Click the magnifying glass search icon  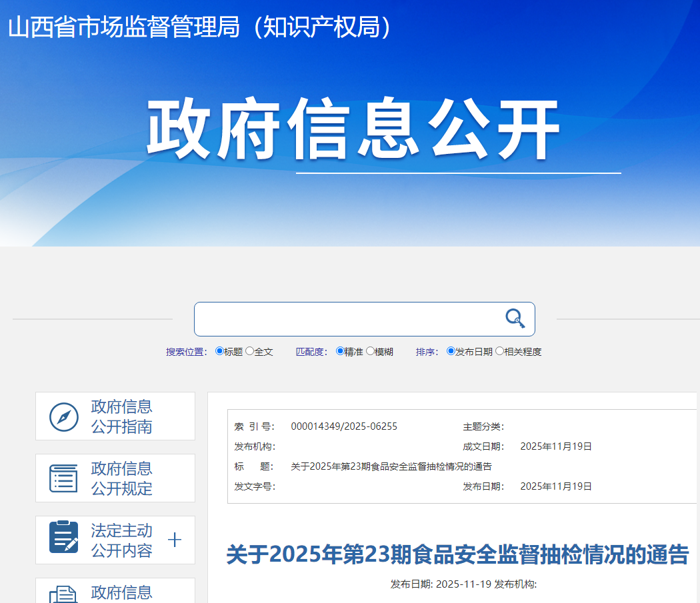[x=515, y=318]
